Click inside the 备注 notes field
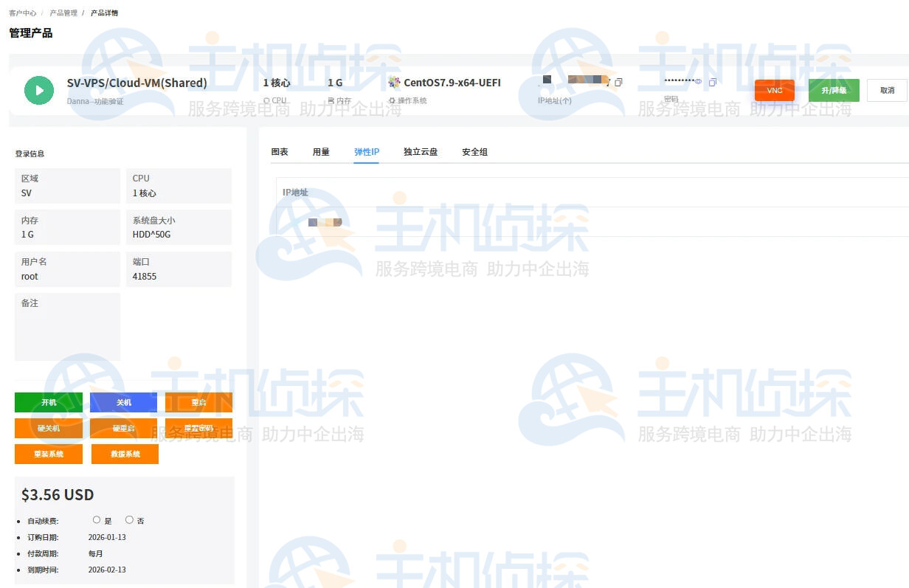 click(67, 332)
